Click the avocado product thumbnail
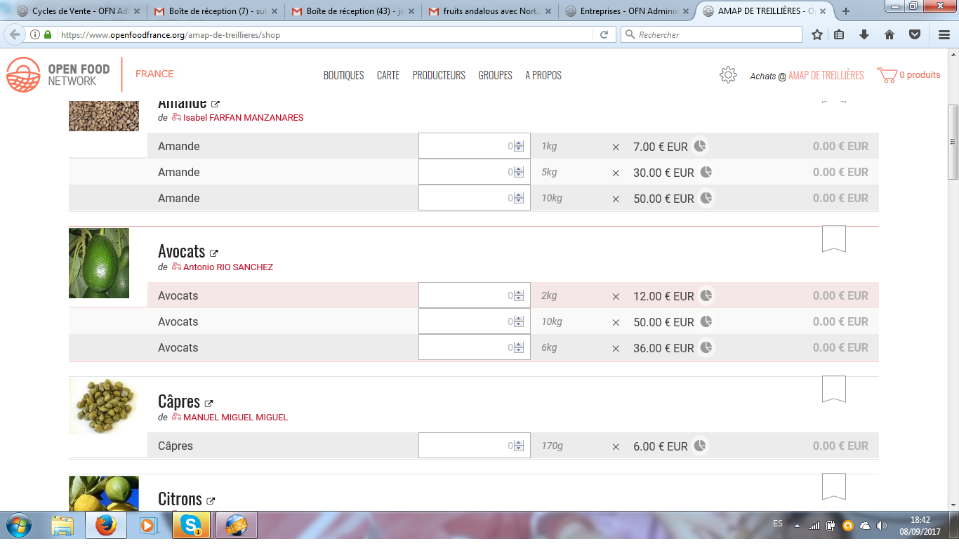Image resolution: width=959 pixels, height=560 pixels. click(99, 263)
